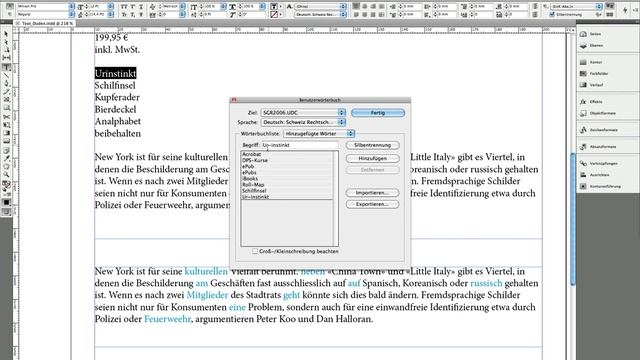
Task: Click the Importieren button
Action: click(373, 193)
